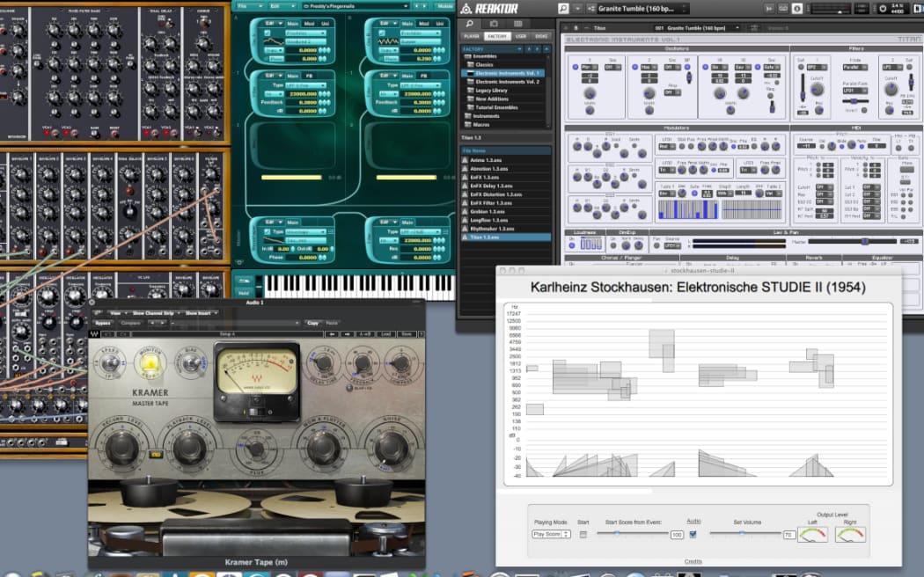The width and height of the screenshot is (924, 577).
Task: Switch to FACTORY tab in Reaktor browser
Action: [497, 37]
